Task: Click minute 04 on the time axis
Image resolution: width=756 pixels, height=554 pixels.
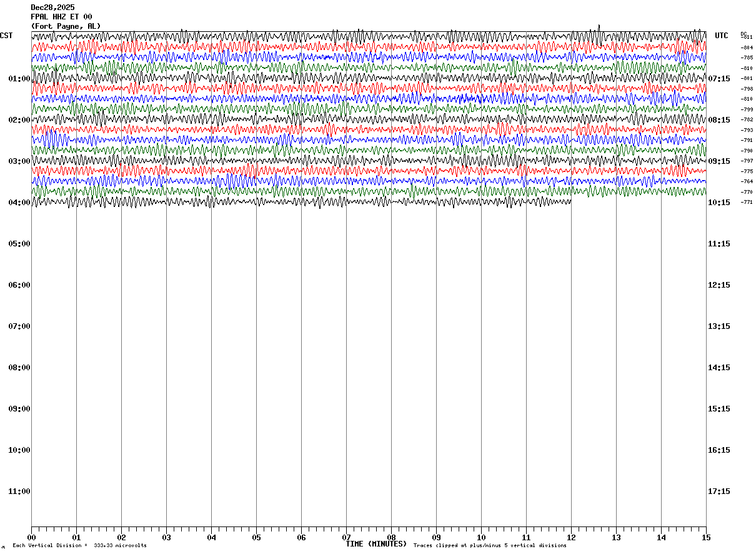Action: [211, 537]
